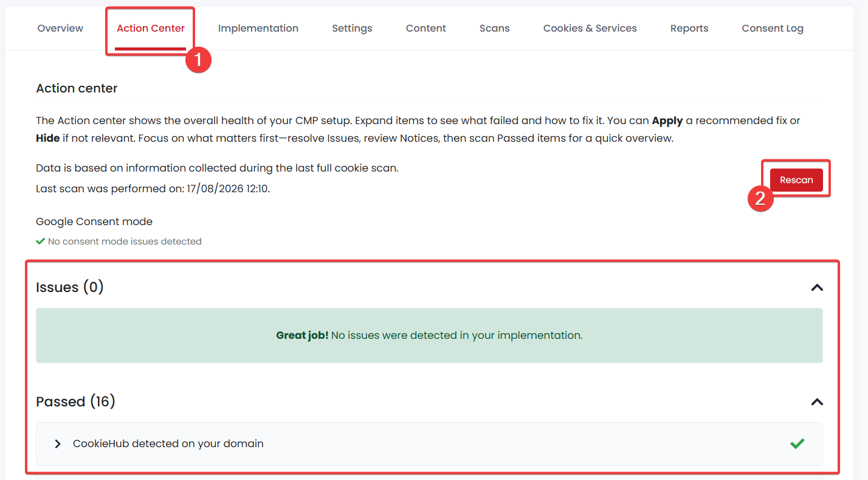Open the Overview tab
The image size is (868, 480).
(60, 28)
